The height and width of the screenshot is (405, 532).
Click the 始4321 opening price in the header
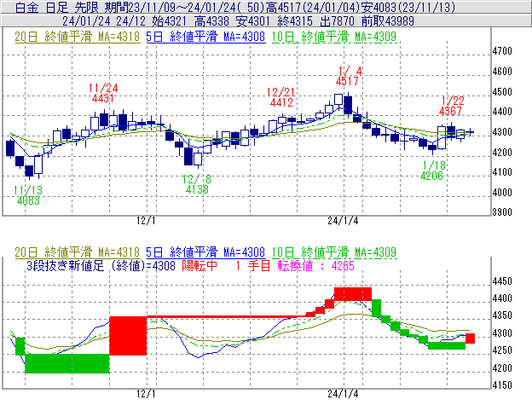click(x=170, y=21)
